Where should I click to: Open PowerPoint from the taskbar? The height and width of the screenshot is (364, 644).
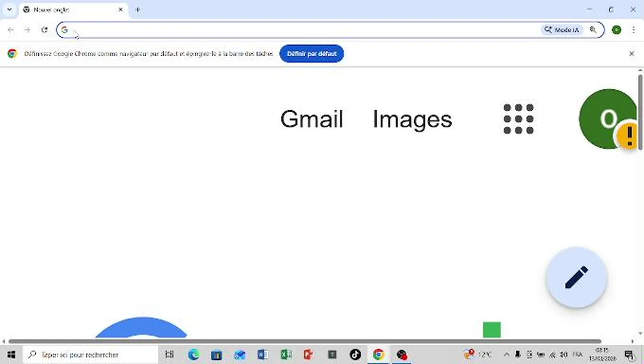coord(309,354)
